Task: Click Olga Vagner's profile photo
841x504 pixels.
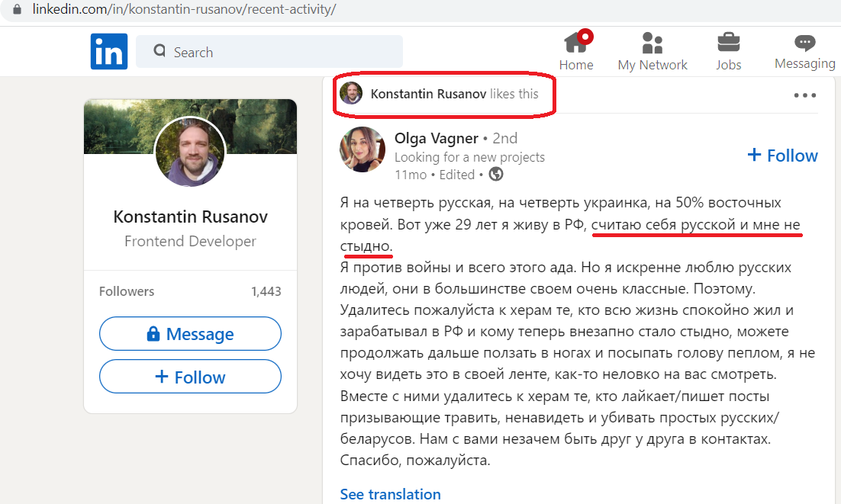Action: pos(362,149)
